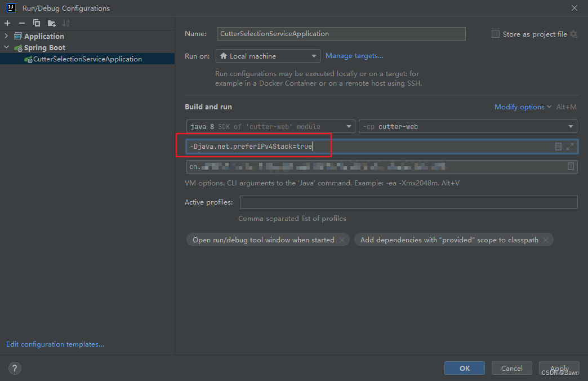Click the 'Build and run' section heading
The height and width of the screenshot is (381, 588).
208,107
